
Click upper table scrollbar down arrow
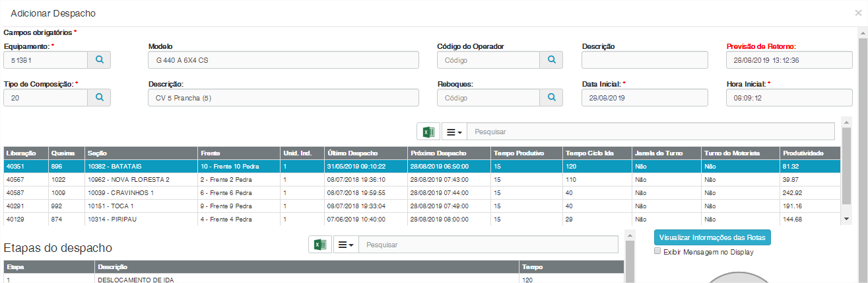[x=846, y=218]
